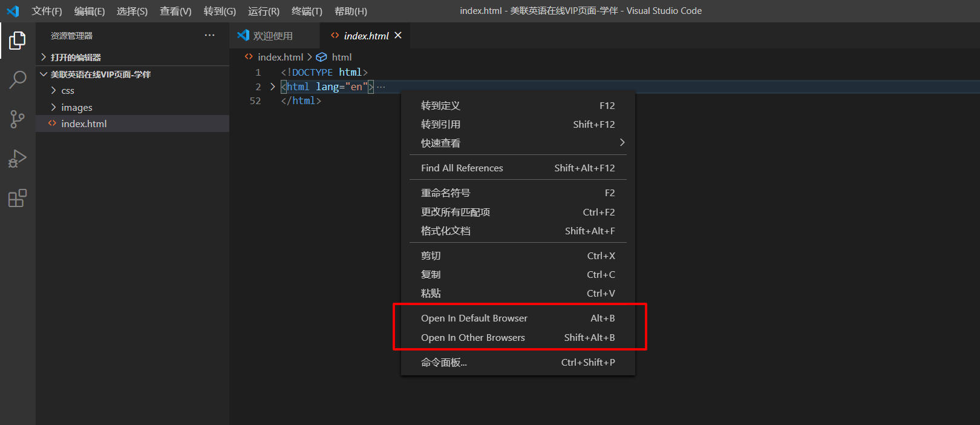Open the 运行(R) menu
Viewport: 980px width, 425px height.
(x=264, y=11)
